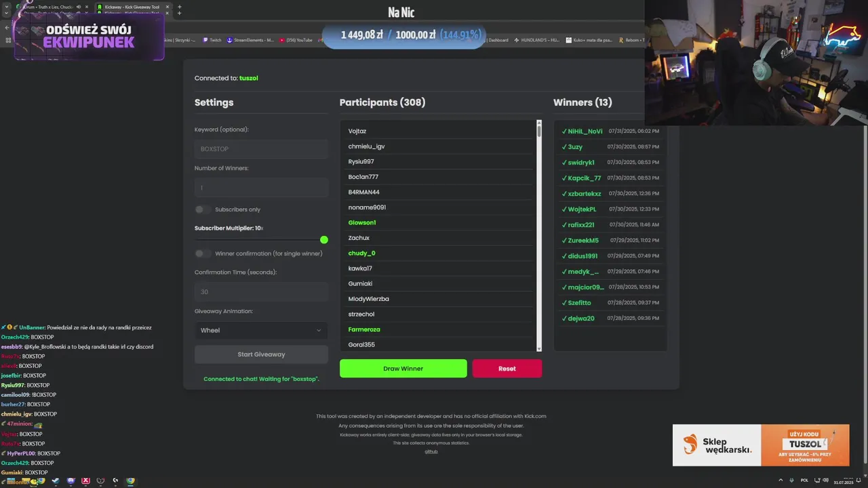
Task: Click winner NiHiL_NoVi entry
Action: point(610,131)
